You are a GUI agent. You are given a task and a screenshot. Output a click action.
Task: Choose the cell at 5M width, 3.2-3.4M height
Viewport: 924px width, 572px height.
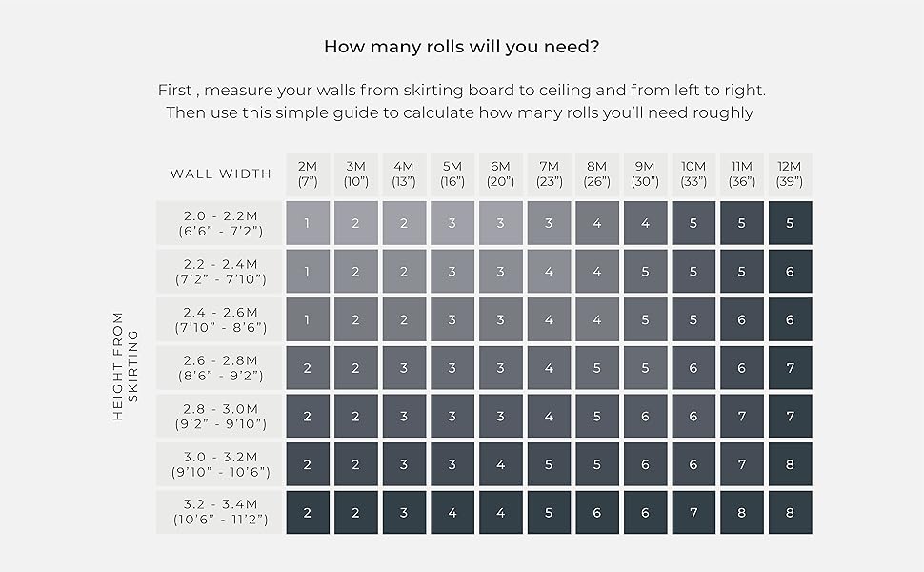click(452, 512)
